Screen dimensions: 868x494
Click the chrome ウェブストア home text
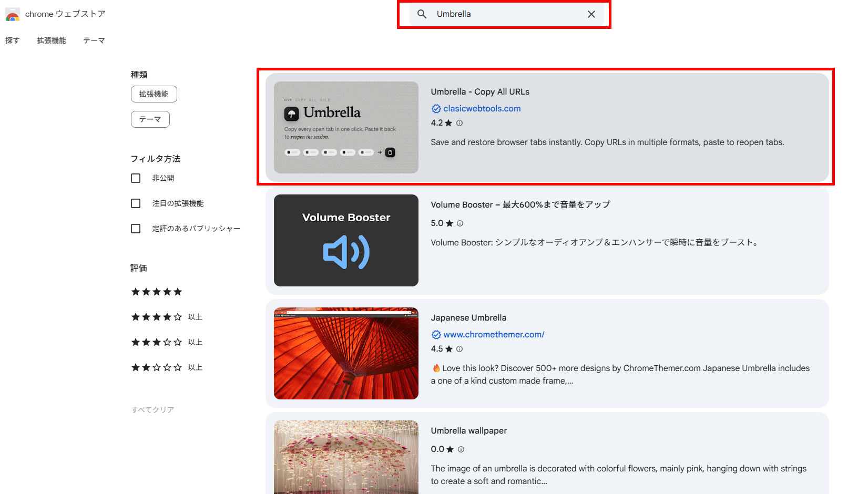point(65,14)
